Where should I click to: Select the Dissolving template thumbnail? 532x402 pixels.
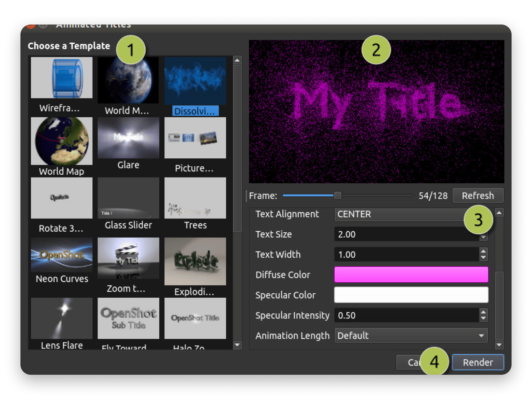pyautogui.click(x=195, y=81)
